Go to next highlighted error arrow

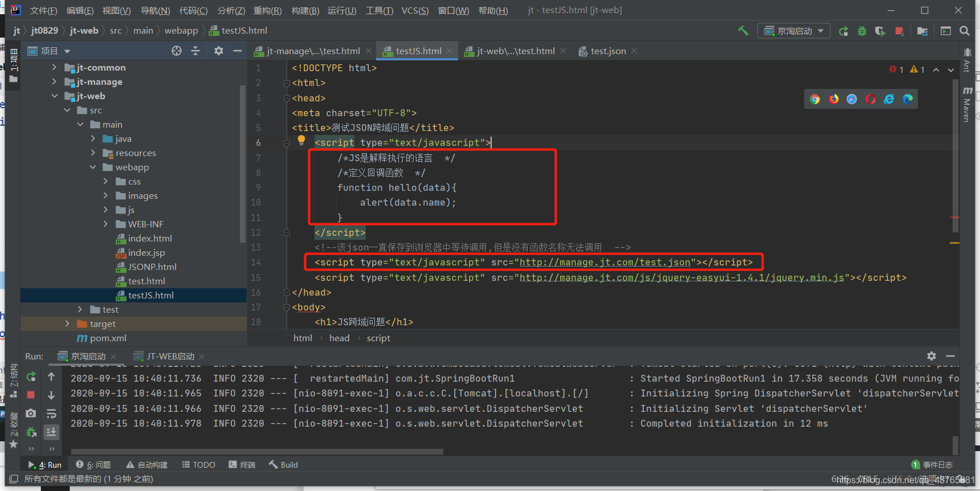click(951, 69)
